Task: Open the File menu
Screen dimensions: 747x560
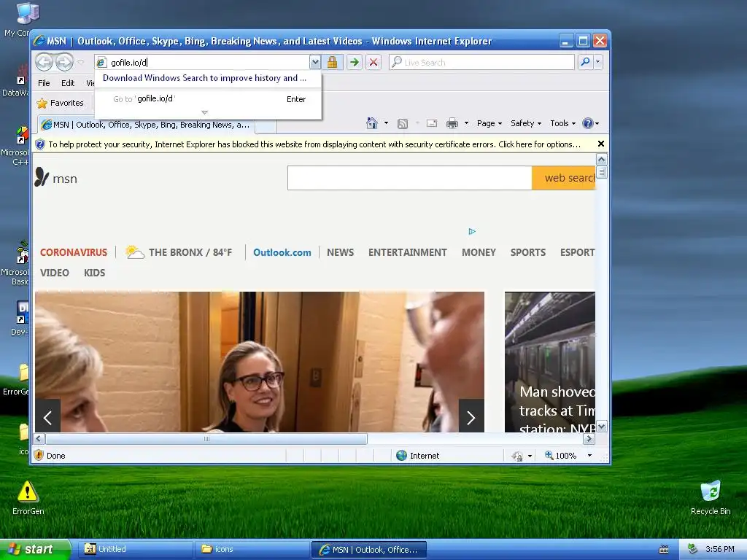Action: (44, 83)
